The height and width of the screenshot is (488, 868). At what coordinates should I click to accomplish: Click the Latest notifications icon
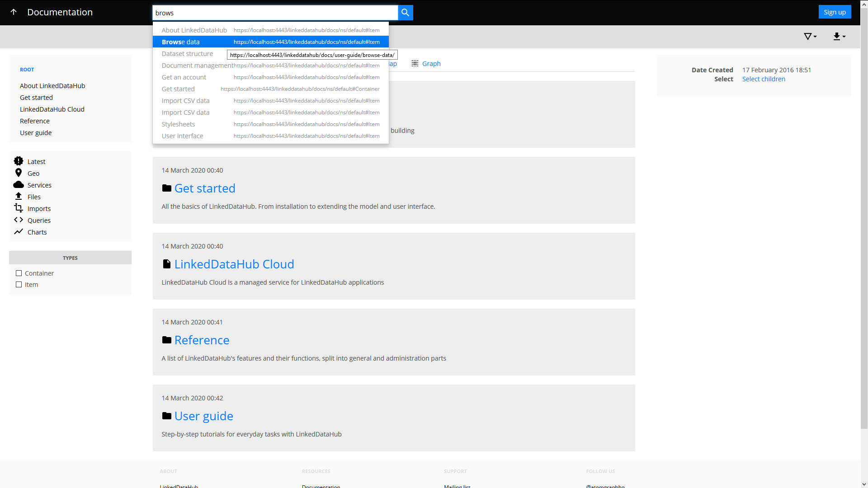(19, 161)
